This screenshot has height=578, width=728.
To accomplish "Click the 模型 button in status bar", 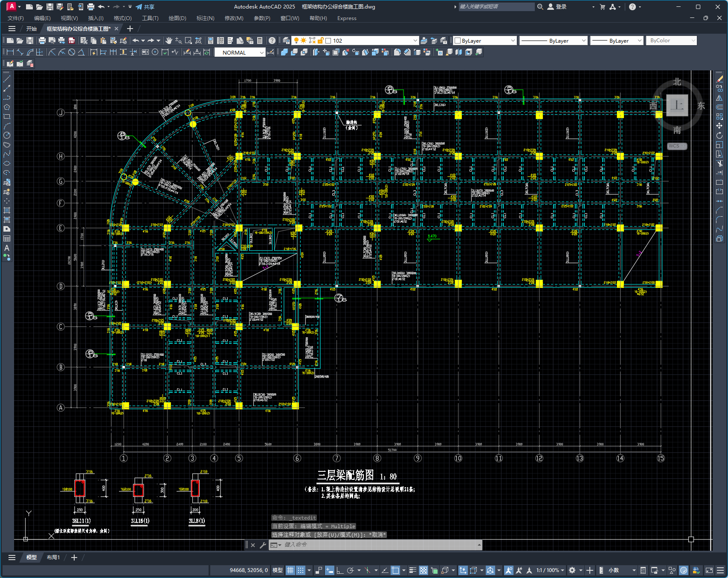I will pos(278,570).
